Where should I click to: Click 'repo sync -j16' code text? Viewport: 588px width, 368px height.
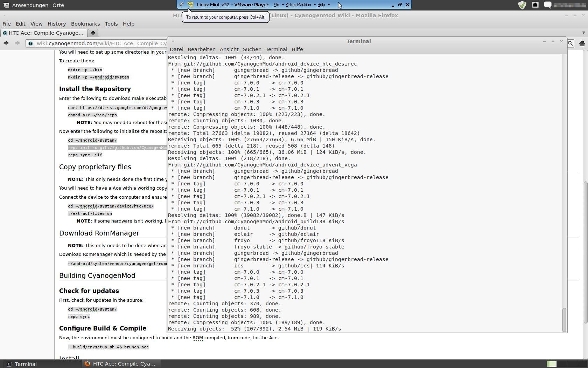tap(85, 155)
